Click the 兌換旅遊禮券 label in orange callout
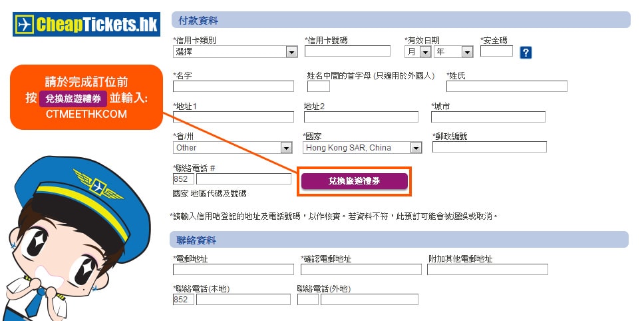 [x=73, y=99]
